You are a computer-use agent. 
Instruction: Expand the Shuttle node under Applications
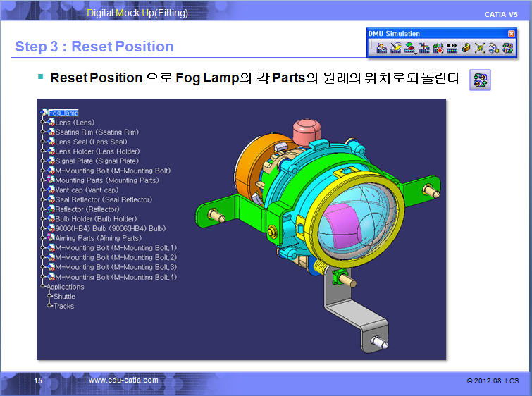pos(49,297)
